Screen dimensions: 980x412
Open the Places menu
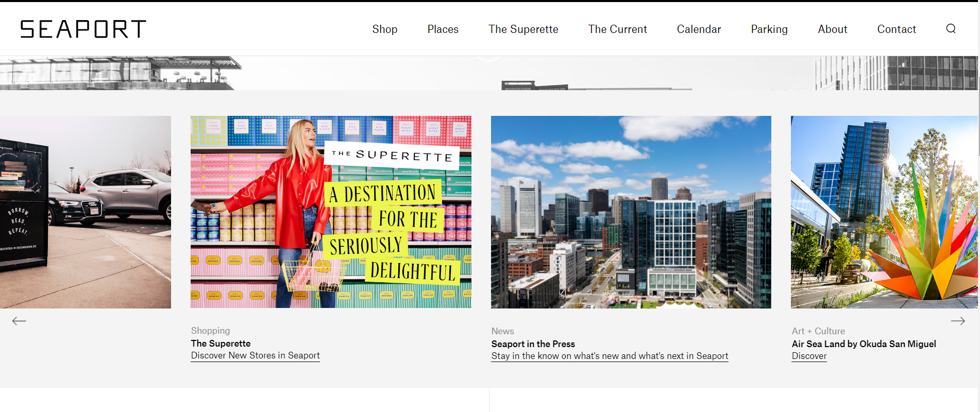click(443, 29)
